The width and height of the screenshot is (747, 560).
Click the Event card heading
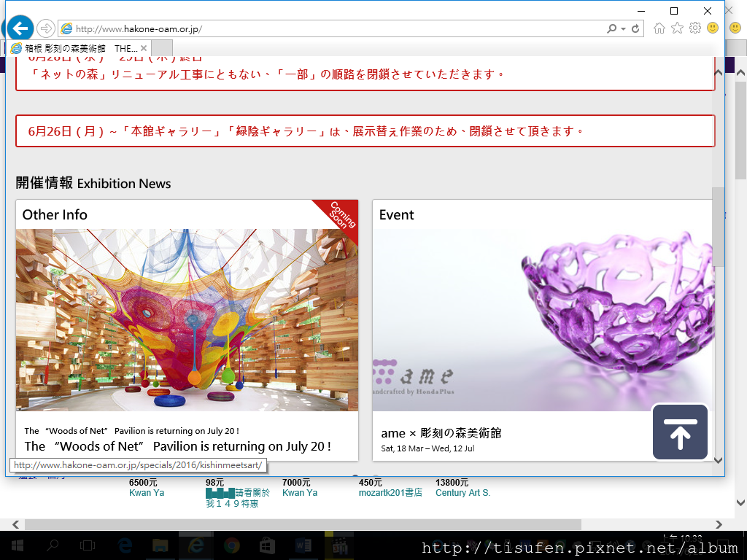[x=396, y=215]
